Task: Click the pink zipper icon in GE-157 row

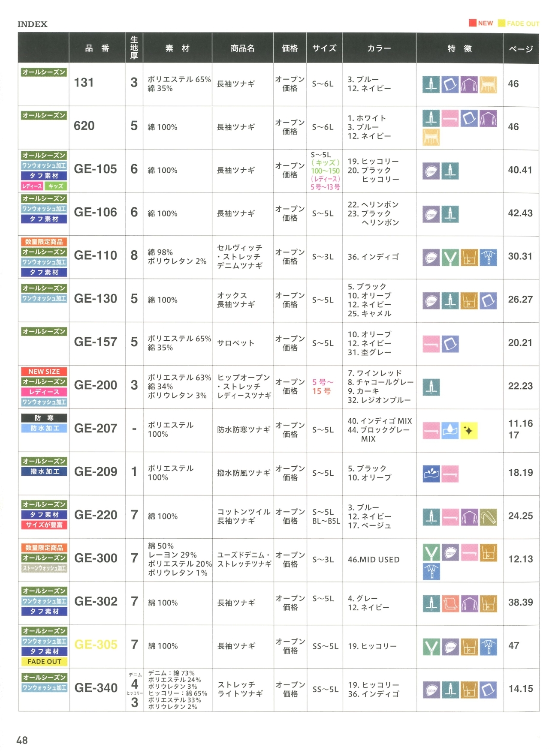Action: click(431, 344)
